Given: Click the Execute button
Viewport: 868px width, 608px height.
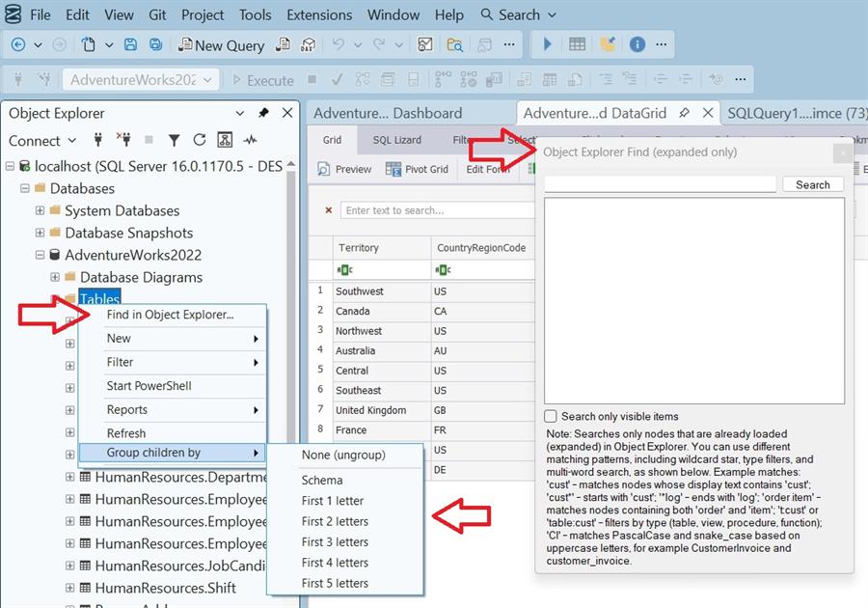Looking at the screenshot, I should coord(263,80).
